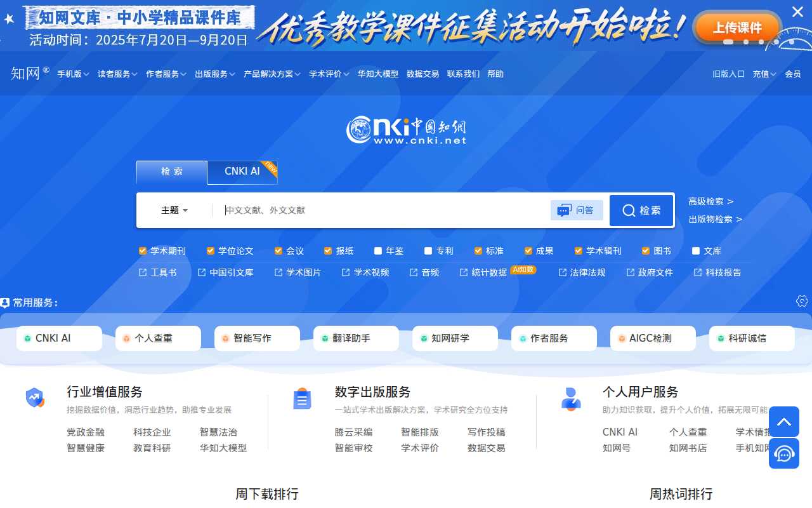Switch to the 检索 tab
Viewport: 812px width, 508px height.
[172, 172]
